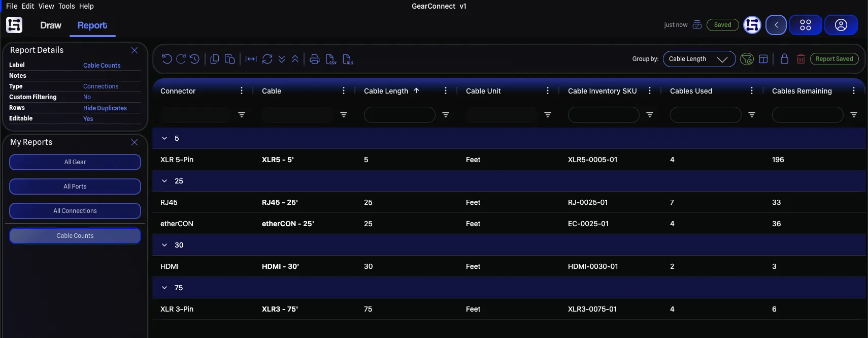Copy with the first stacked-pages icon
868x338 pixels.
[x=215, y=59]
